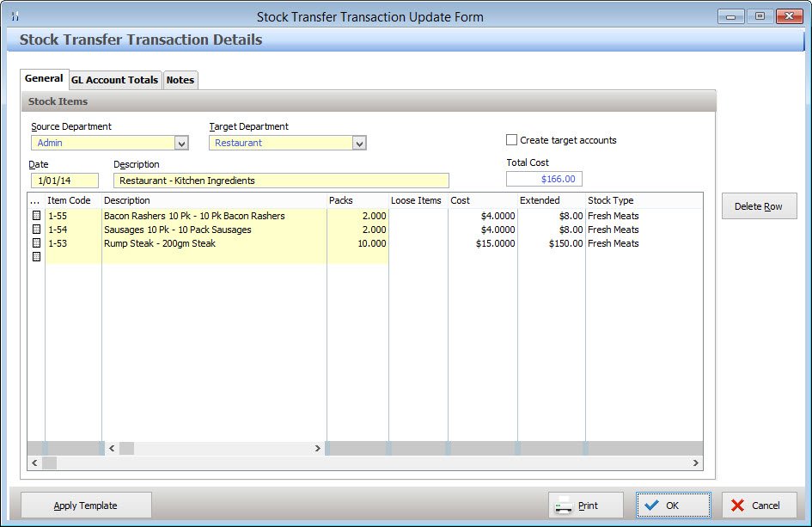Click the record icon for Rump Steak row

pyautogui.click(x=35, y=243)
